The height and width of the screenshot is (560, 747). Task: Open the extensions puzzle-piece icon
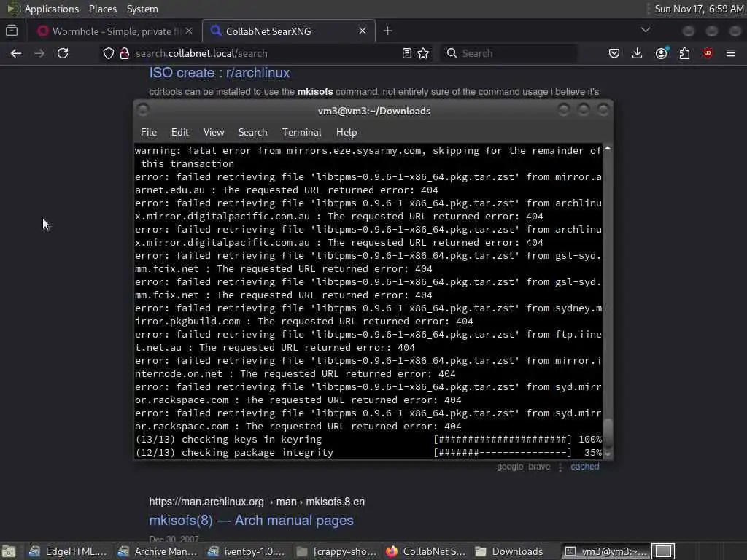tap(684, 53)
